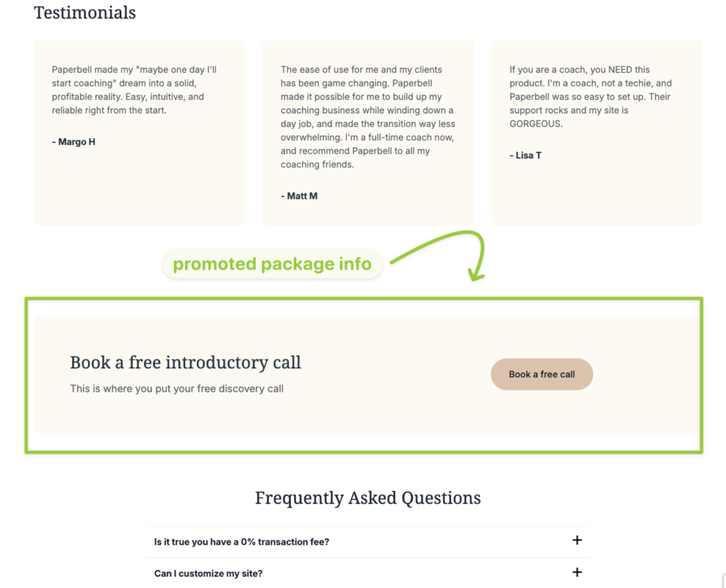Screen dimensions: 726x588
Task: Select Margo's "maybe one day" testimonial quote
Action: tap(135, 90)
